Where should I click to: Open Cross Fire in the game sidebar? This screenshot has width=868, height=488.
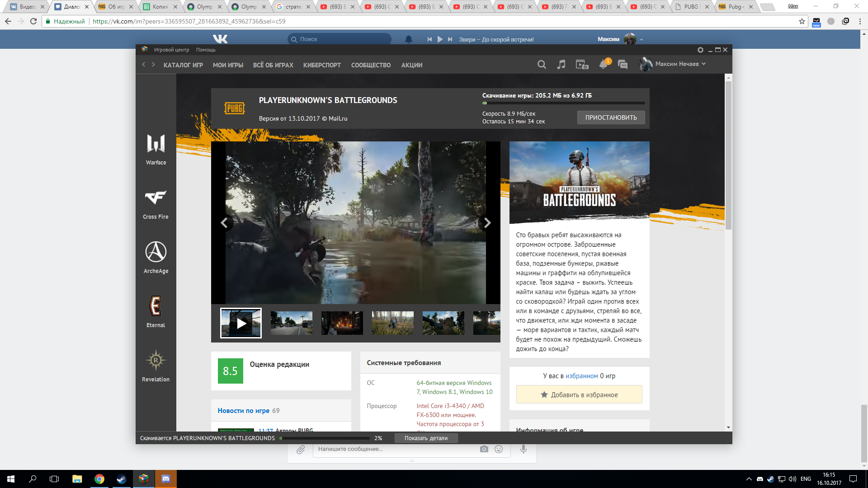pos(156,204)
